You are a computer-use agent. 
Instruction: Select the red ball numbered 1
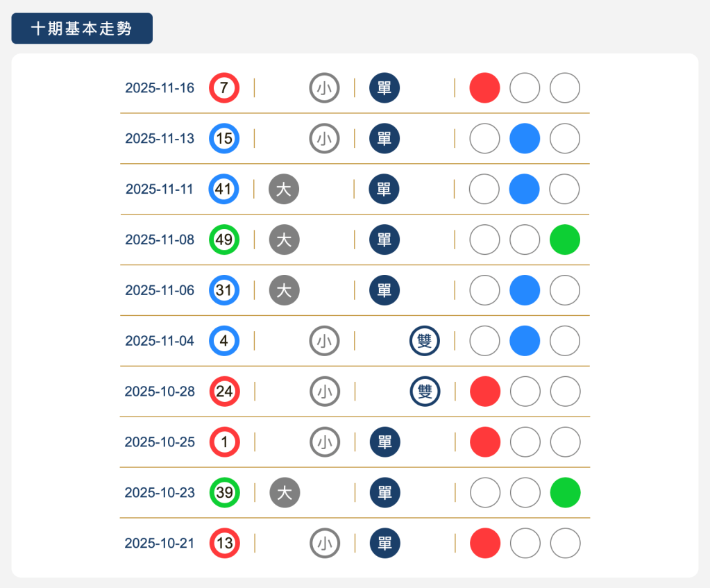tap(223, 442)
